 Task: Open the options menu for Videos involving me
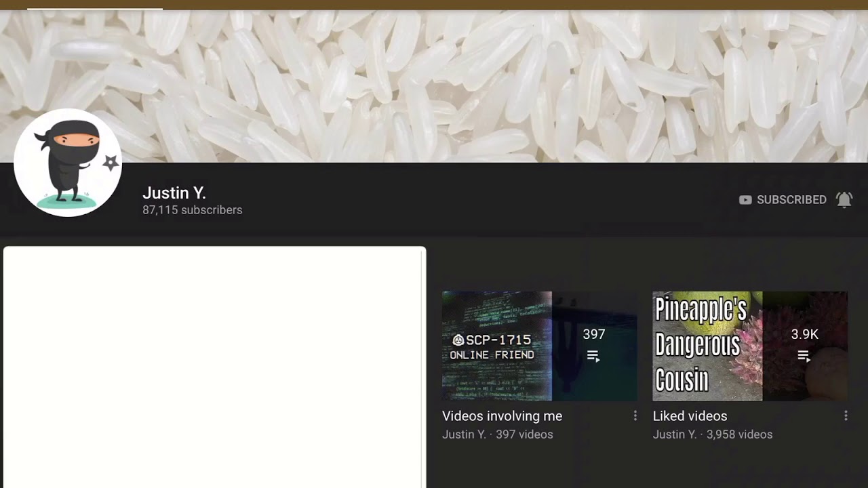(x=635, y=415)
